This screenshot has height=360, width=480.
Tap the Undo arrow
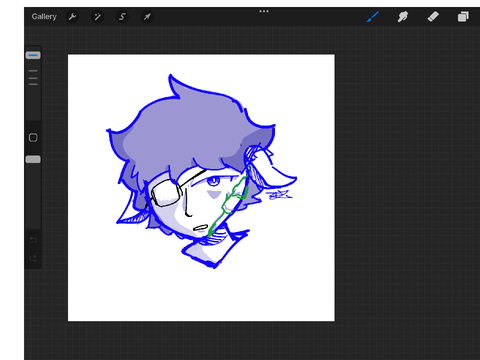[x=33, y=240]
